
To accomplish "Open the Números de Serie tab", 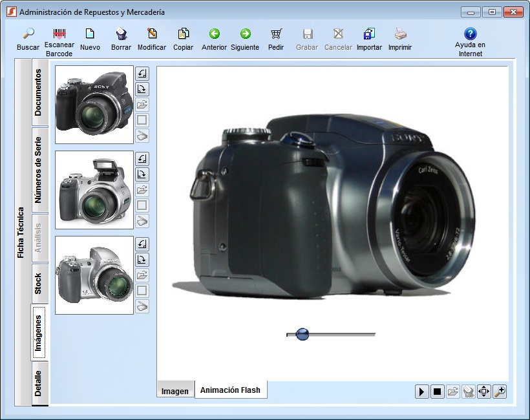I will point(40,170).
